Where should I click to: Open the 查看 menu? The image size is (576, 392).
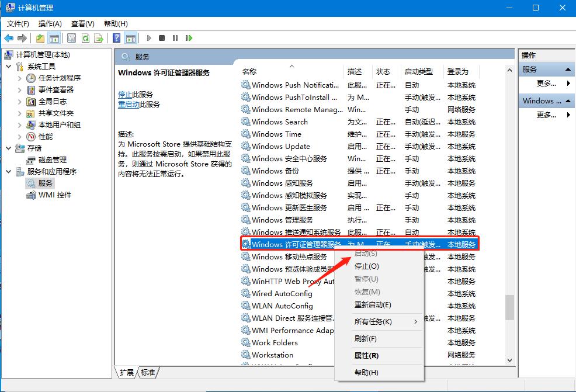click(82, 24)
